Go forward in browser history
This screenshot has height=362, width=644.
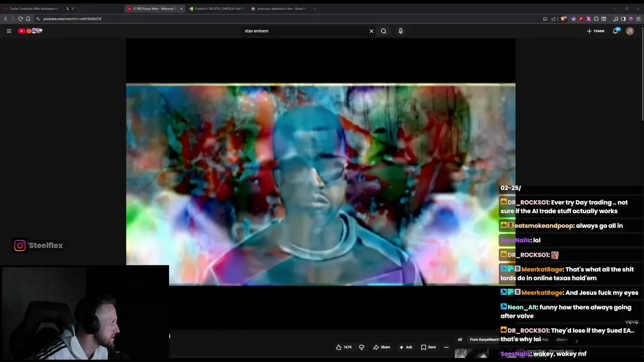pos(13,19)
